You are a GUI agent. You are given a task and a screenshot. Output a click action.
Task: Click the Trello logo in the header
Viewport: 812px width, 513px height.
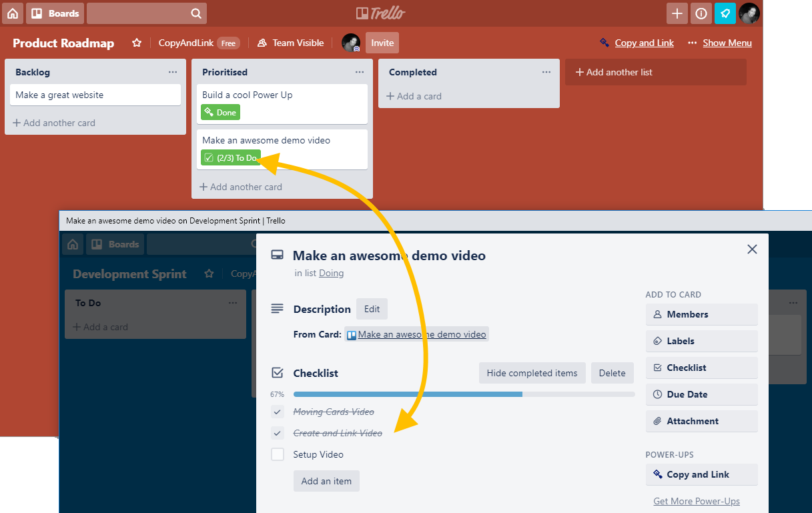(x=380, y=13)
